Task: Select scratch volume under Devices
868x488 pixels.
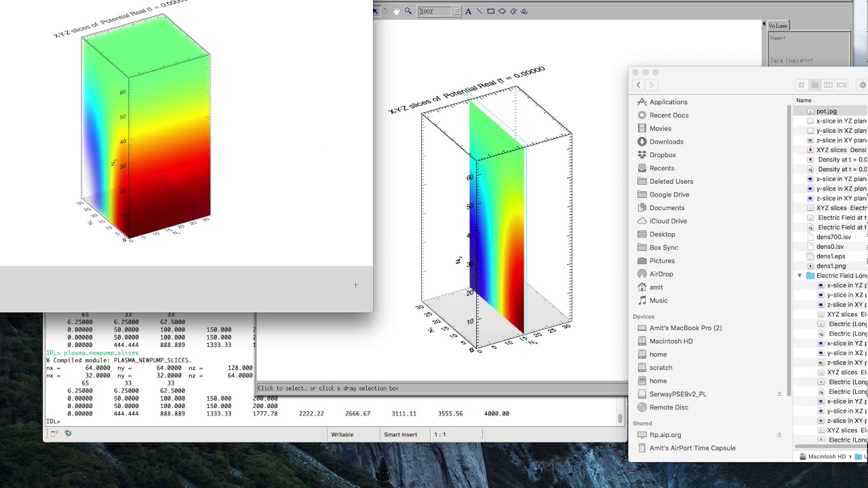Action: coord(660,367)
